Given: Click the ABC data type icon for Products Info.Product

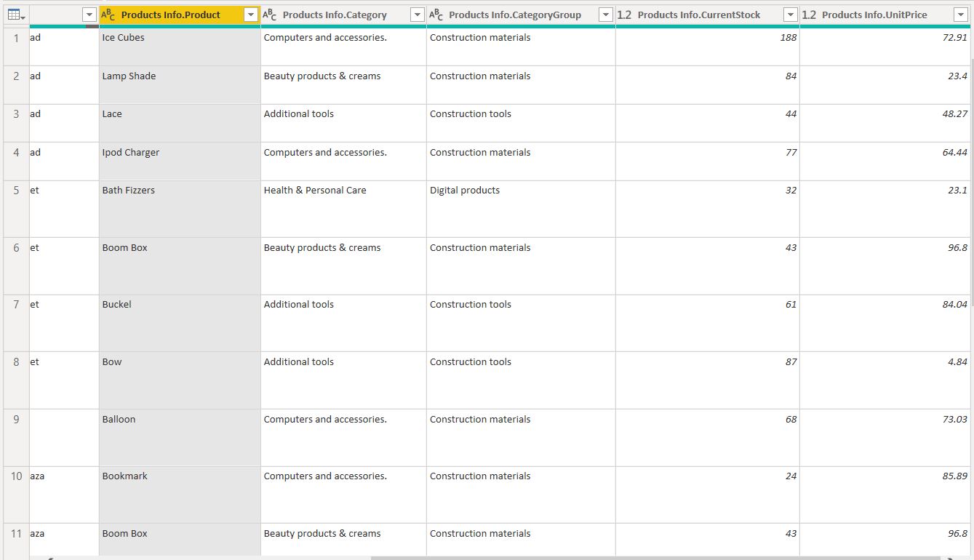Looking at the screenshot, I should tap(108, 15).
